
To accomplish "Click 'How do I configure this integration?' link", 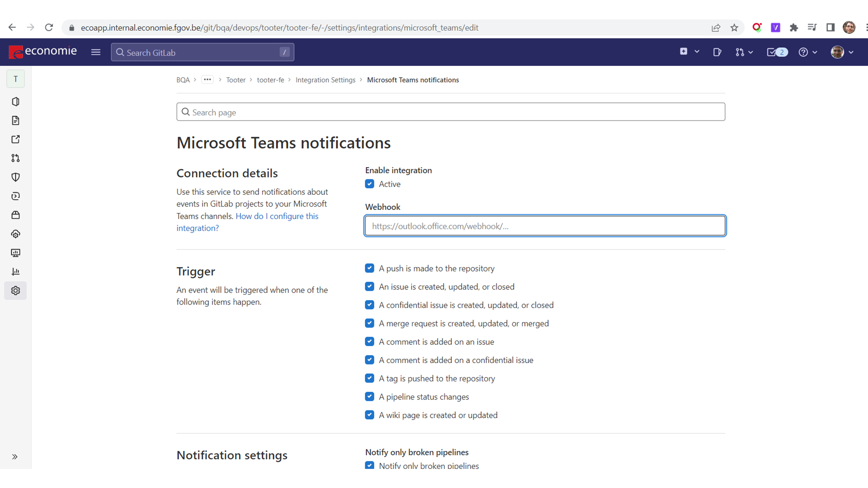I will (x=276, y=216).
